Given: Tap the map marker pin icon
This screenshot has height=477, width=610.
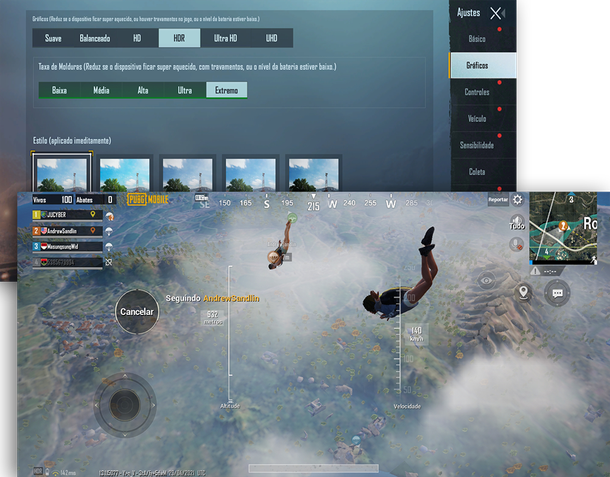Looking at the screenshot, I should tap(524, 292).
